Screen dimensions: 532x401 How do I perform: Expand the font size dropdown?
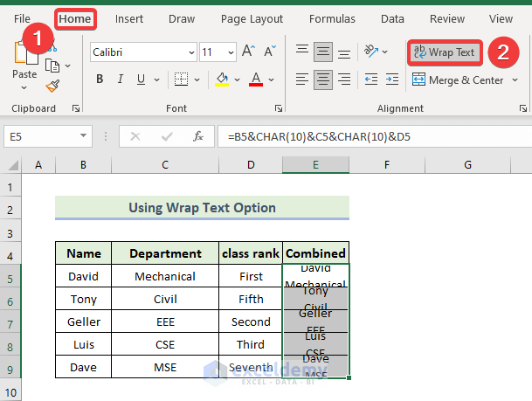[x=230, y=52]
